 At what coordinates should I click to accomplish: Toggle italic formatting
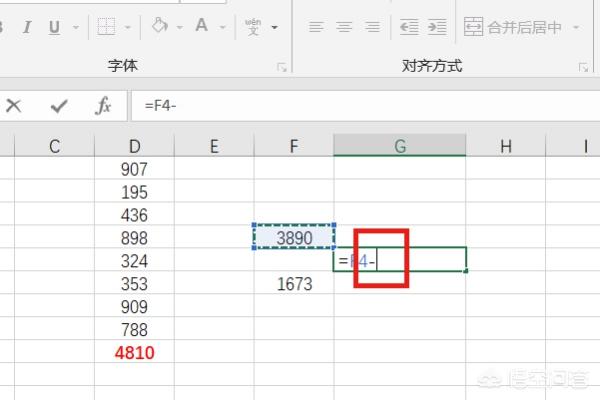(x=27, y=27)
